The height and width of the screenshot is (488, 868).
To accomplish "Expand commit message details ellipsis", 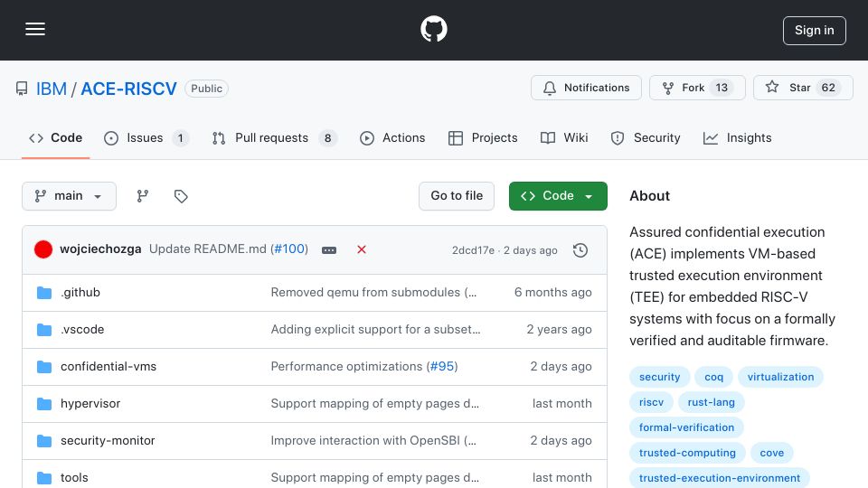I will (329, 250).
